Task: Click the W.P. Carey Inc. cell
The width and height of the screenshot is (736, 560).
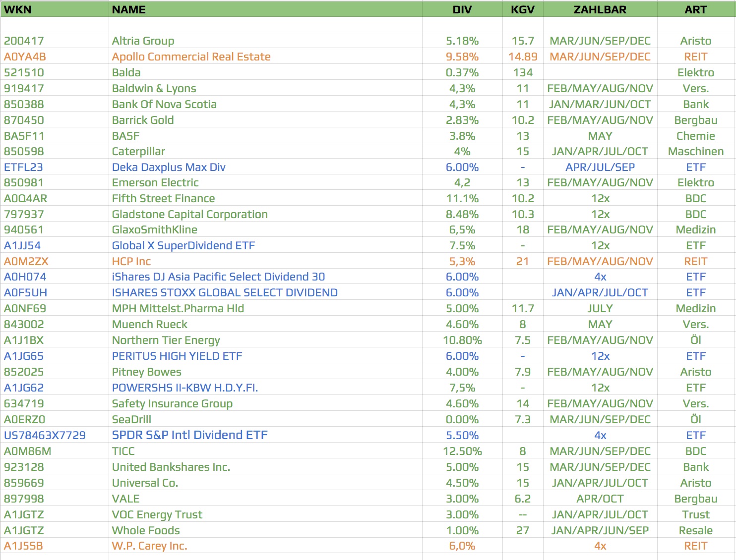Action: coord(265,546)
